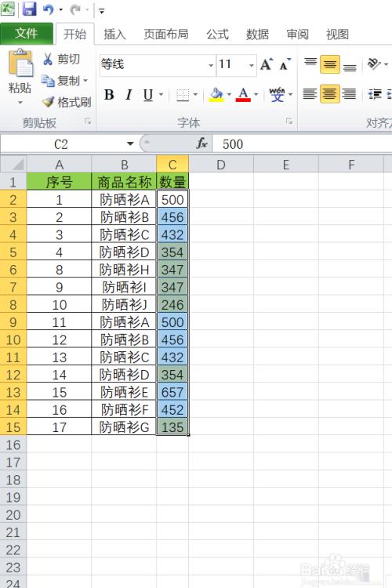Select column C header
392x588 pixels.
[172, 165]
